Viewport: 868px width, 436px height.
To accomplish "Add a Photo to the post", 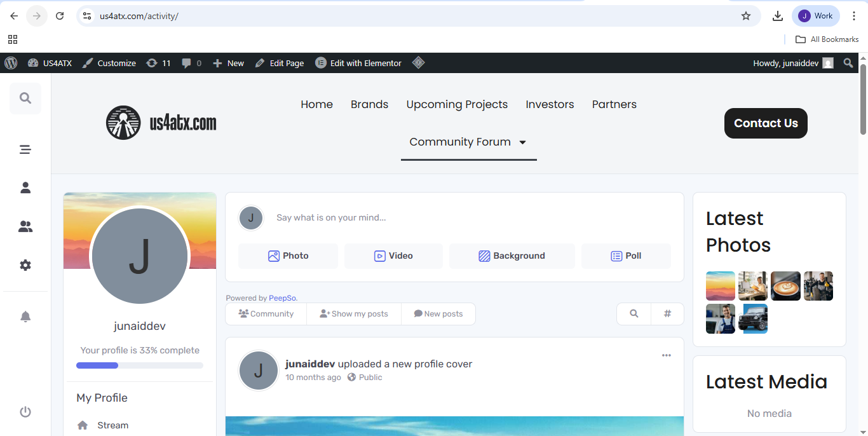I will pos(288,256).
